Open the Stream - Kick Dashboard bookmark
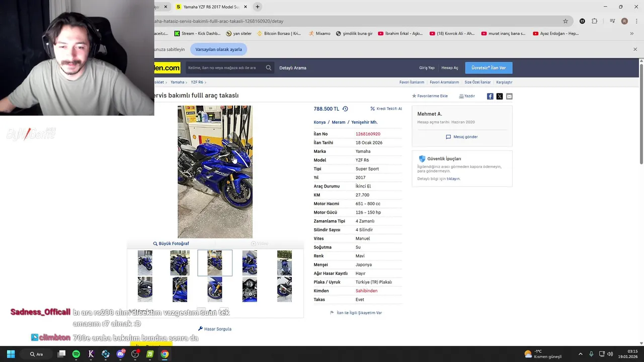 (197, 34)
